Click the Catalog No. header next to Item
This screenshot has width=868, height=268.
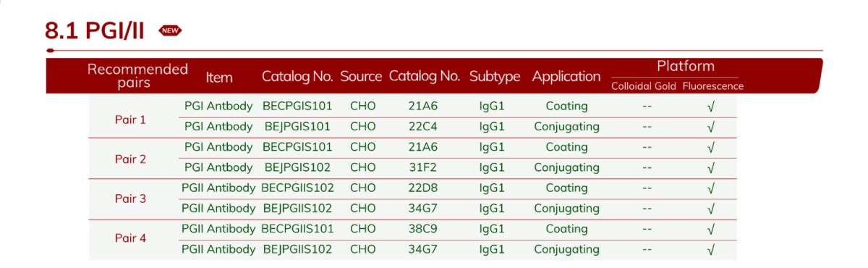(297, 76)
